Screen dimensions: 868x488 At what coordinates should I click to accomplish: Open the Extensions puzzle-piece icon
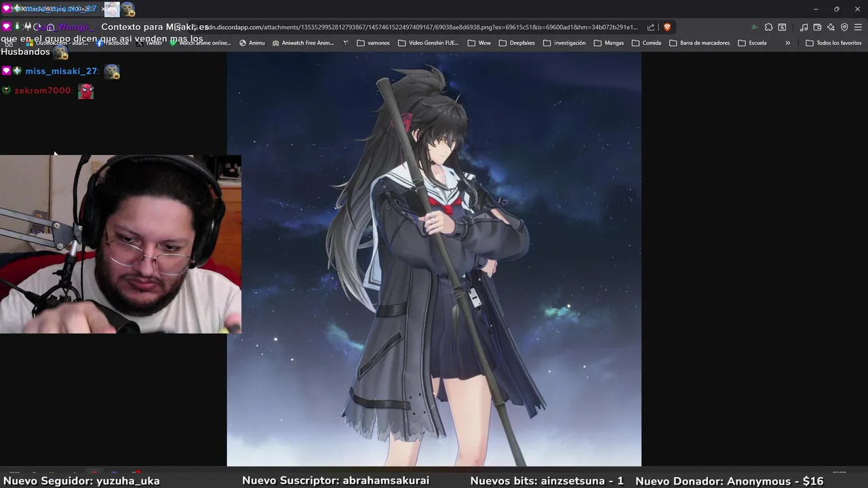pos(768,27)
